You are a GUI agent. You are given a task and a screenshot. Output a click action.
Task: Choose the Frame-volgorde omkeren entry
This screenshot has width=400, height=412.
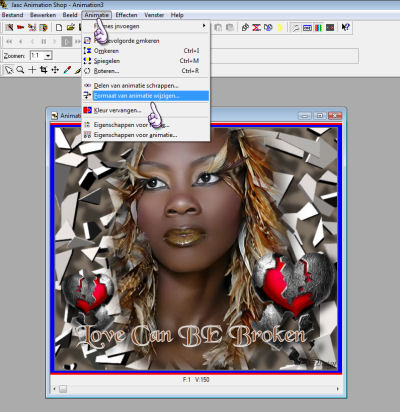[146, 41]
